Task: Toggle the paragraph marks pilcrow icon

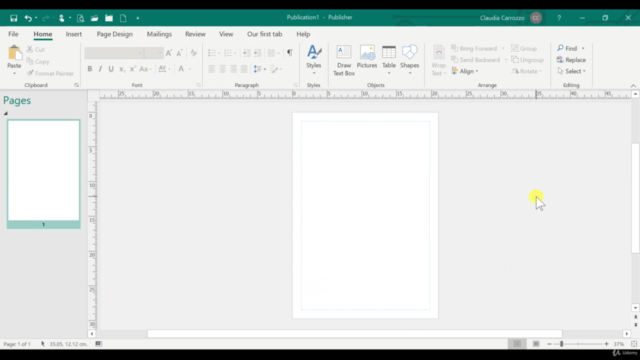Action: click(289, 53)
